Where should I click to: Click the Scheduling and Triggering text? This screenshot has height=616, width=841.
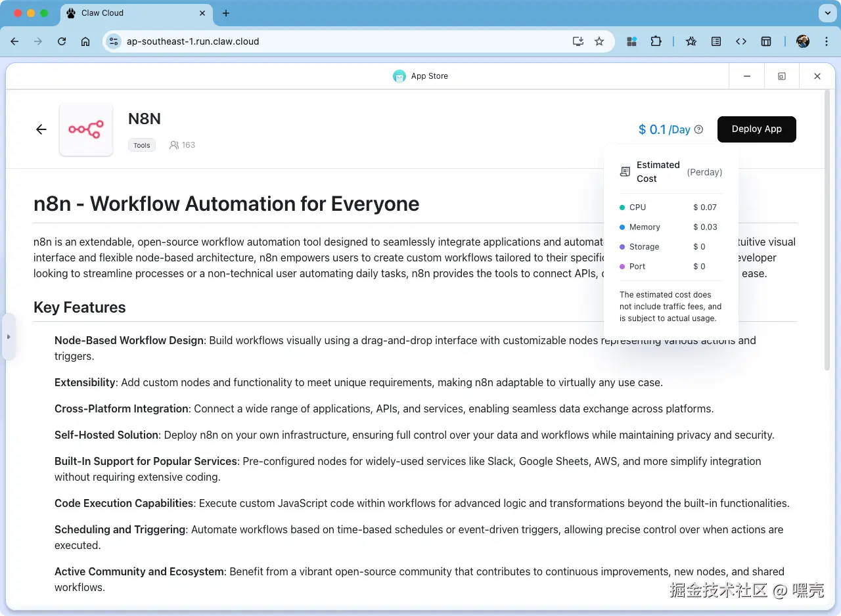pyautogui.click(x=120, y=529)
